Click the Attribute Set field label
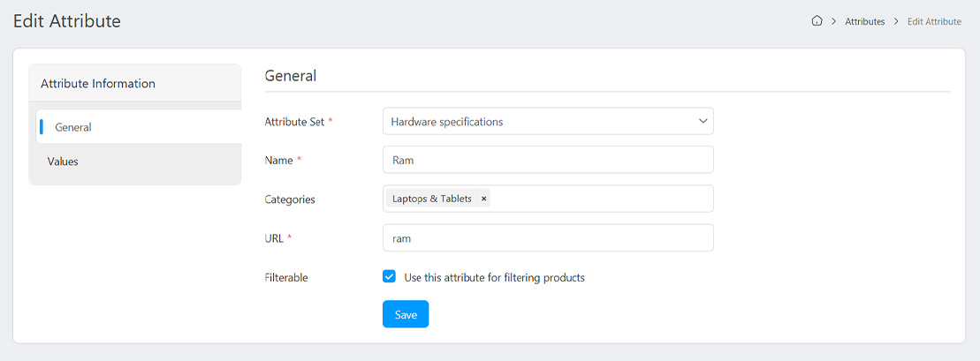 coord(294,122)
